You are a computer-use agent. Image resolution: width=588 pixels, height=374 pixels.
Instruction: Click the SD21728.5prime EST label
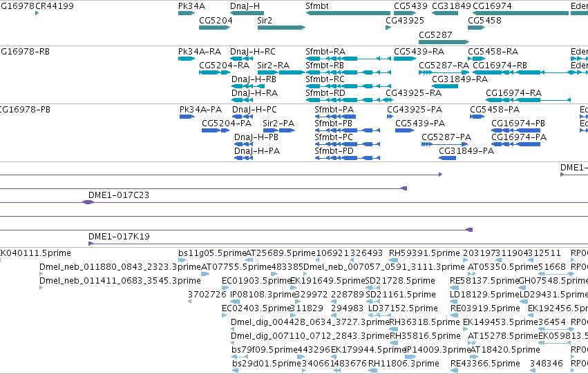(400, 280)
